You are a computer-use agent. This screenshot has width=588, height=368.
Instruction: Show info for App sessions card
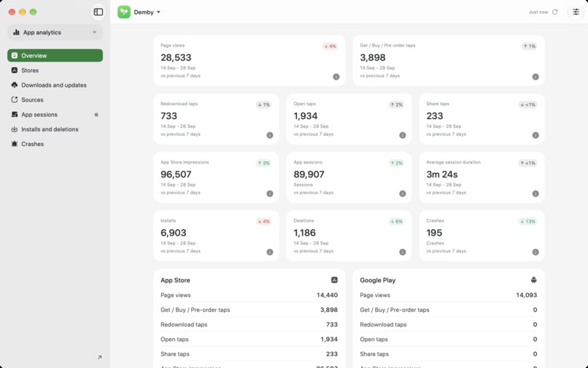[x=403, y=193]
